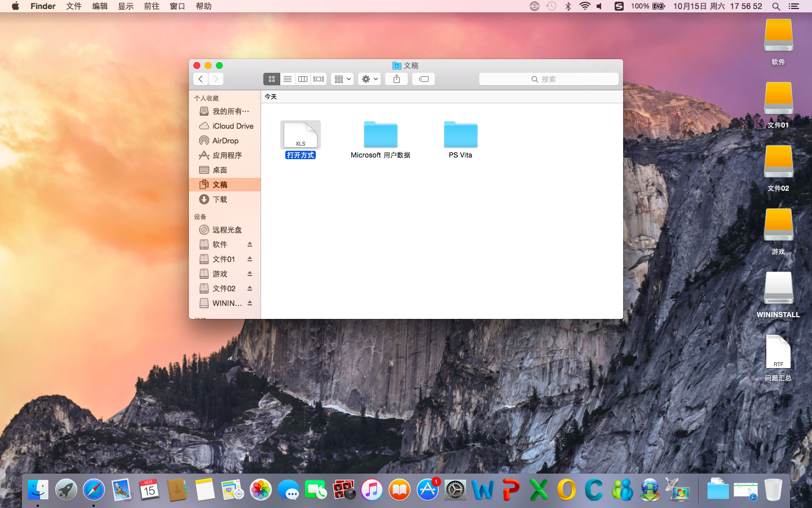Viewport: 812px width, 508px height.
Task: Open Photos from the Dock
Action: click(x=261, y=489)
